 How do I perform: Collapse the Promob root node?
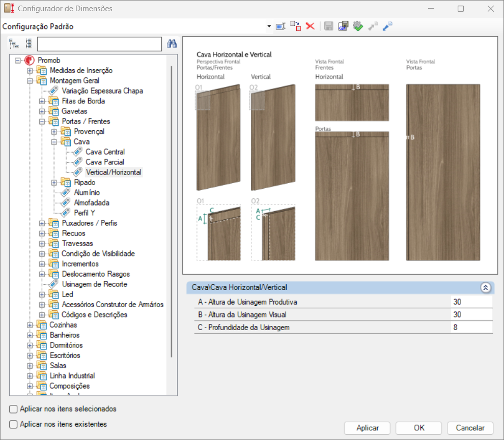(18, 61)
